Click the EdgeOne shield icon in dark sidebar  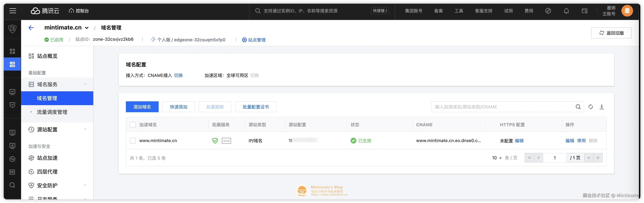point(12,29)
